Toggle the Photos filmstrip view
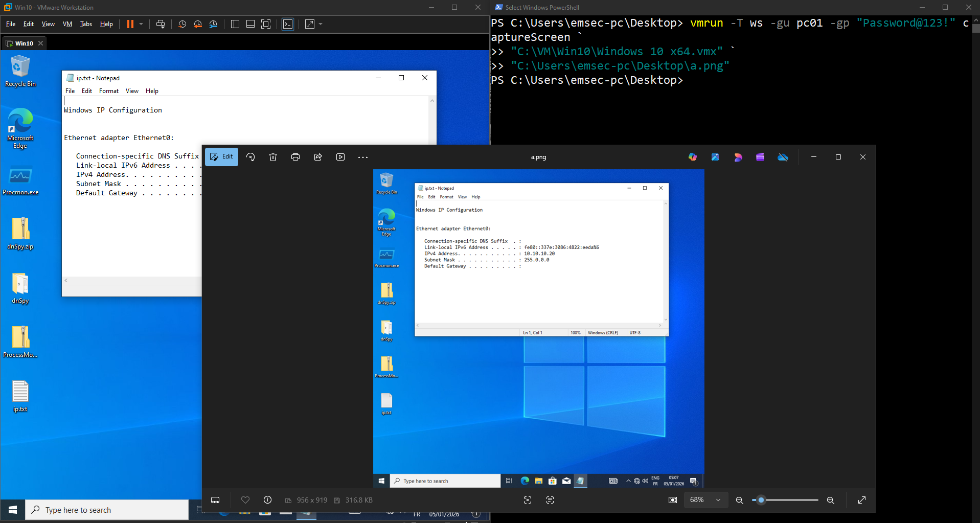 (215, 500)
